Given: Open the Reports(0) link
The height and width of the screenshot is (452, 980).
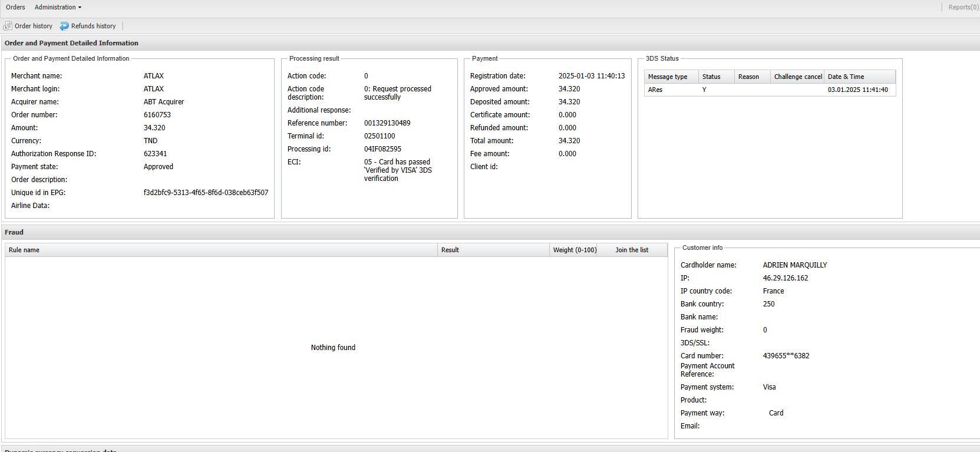Looking at the screenshot, I should [x=963, y=7].
